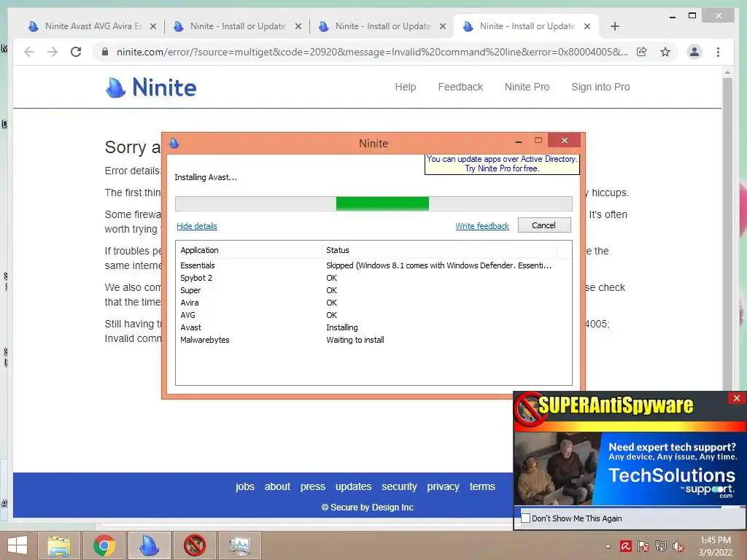
Task: Open Help page link
Action: (406, 87)
